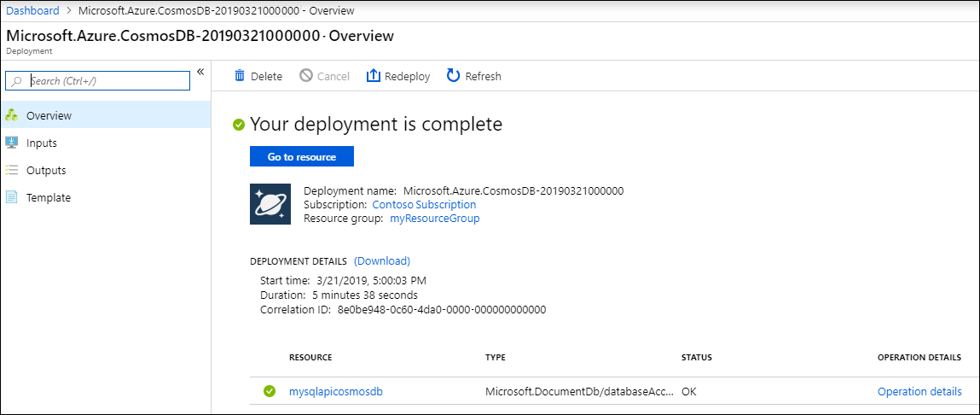The height and width of the screenshot is (415, 980).
Task: Click green status check next to mysqlapicosmosdb
Action: pyautogui.click(x=270, y=391)
